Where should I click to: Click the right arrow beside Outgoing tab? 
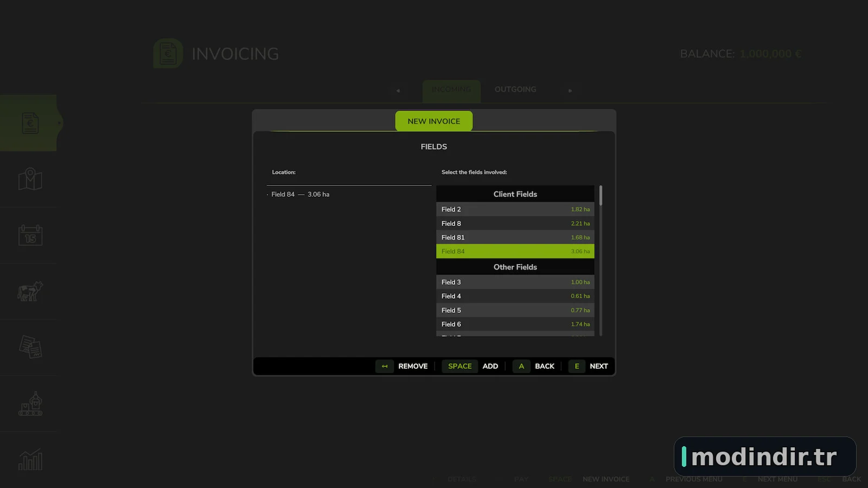570,91
